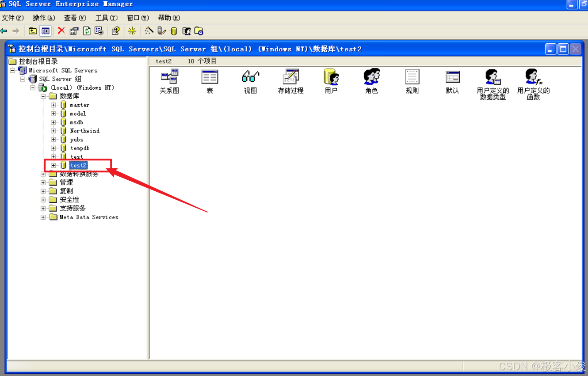Select the 管理 folder label

point(66,182)
